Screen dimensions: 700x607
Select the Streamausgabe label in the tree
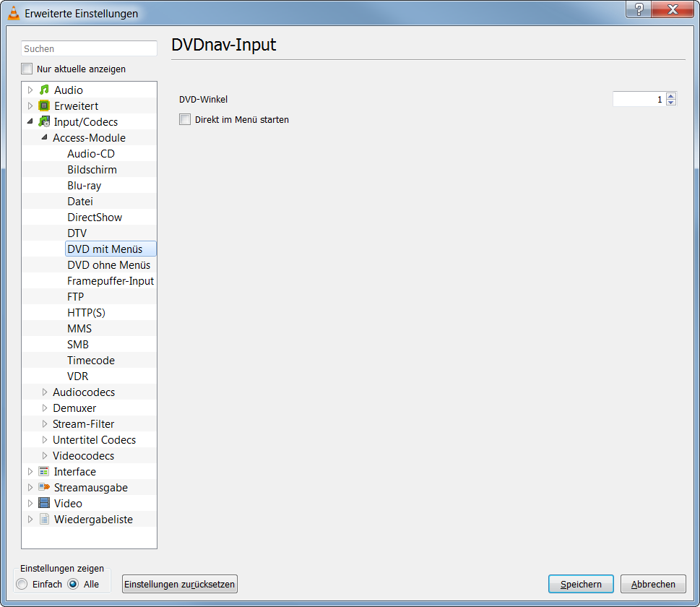(91, 487)
